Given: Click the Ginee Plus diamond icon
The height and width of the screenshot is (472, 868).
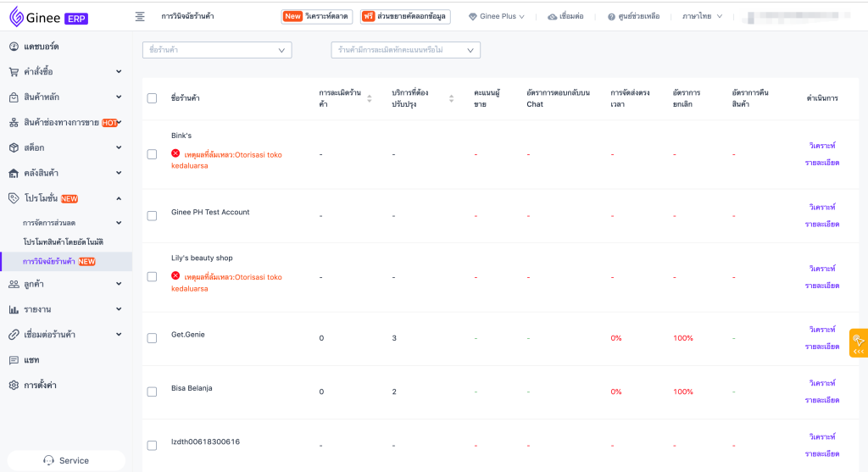Looking at the screenshot, I should (473, 17).
